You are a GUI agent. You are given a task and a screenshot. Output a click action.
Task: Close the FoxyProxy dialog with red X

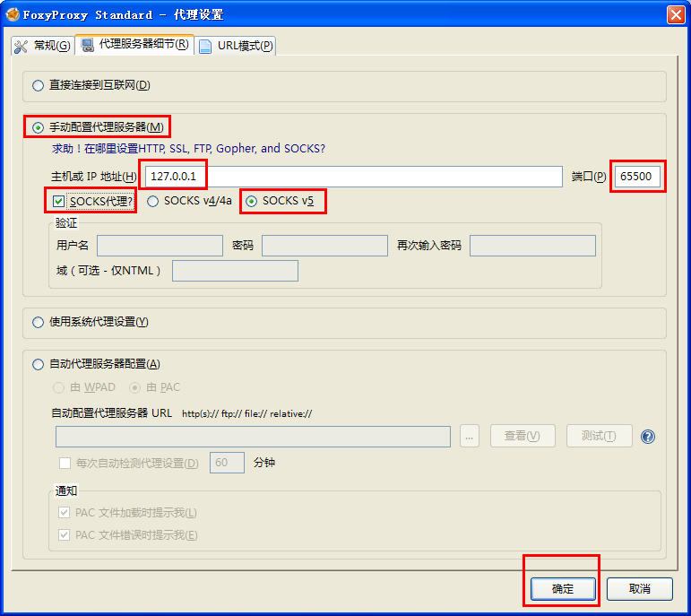point(676,14)
